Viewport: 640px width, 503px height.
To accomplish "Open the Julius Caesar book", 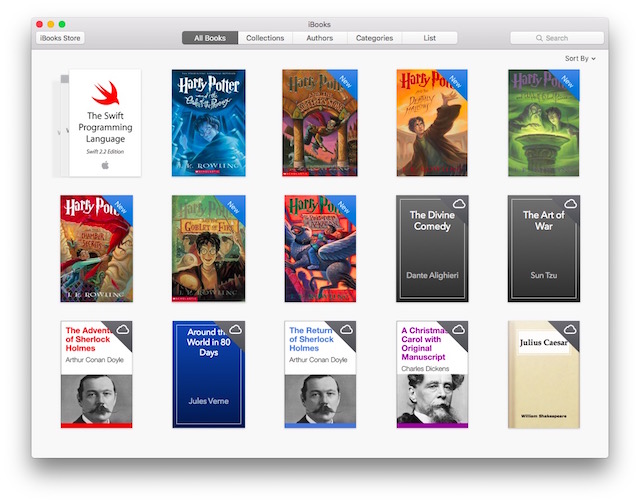I will [x=544, y=374].
